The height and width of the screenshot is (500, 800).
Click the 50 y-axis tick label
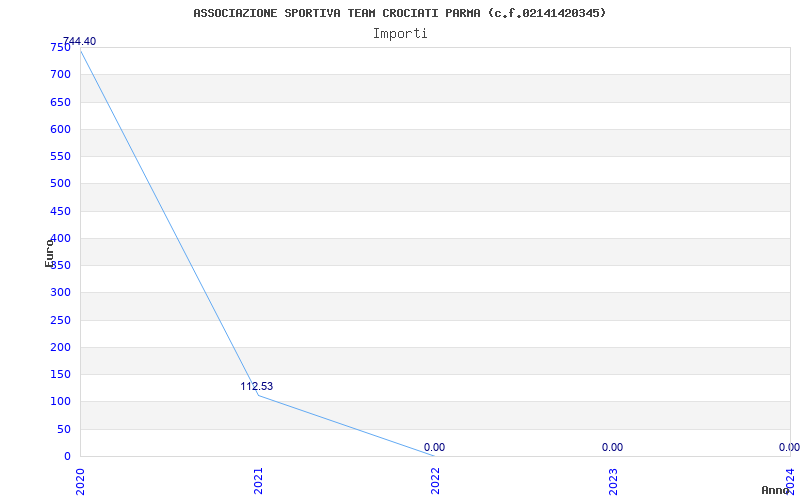(64, 429)
